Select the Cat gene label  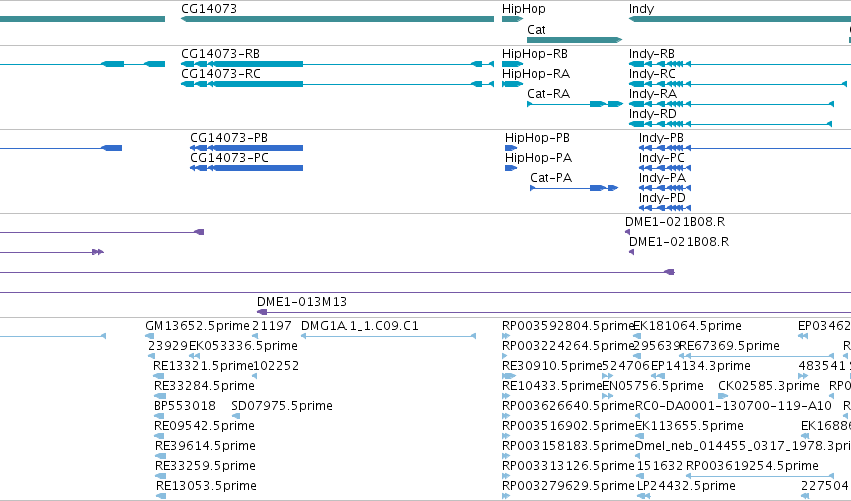point(536,30)
